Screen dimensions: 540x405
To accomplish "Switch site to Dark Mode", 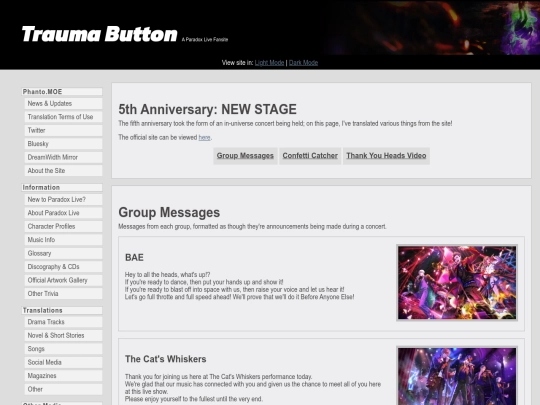I will (x=303, y=63).
